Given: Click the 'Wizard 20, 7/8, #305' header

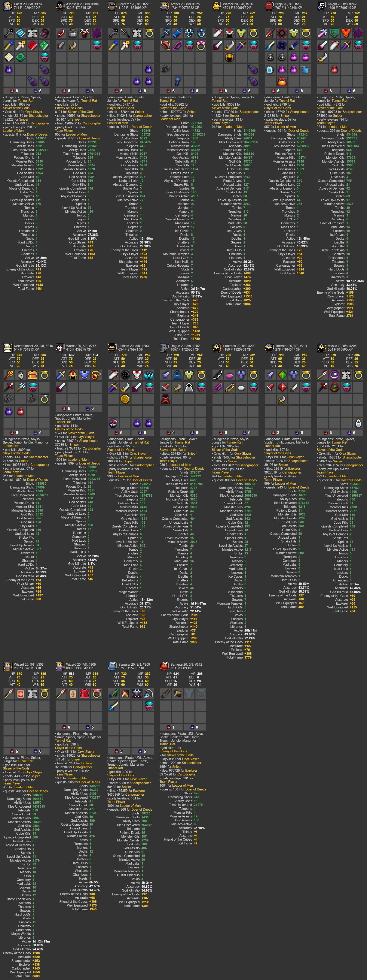Looking at the screenshot, I should [x=81, y=665].
